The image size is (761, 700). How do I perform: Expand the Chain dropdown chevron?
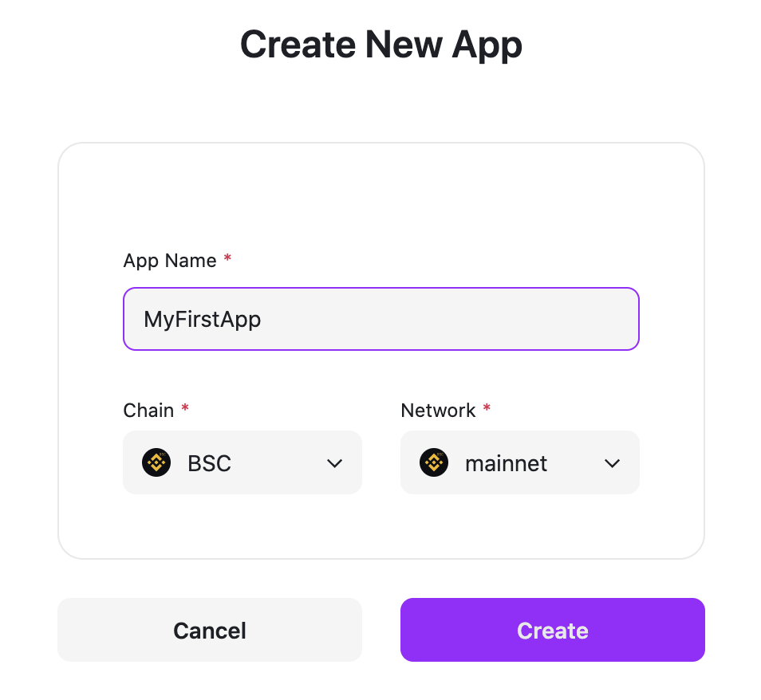335,463
